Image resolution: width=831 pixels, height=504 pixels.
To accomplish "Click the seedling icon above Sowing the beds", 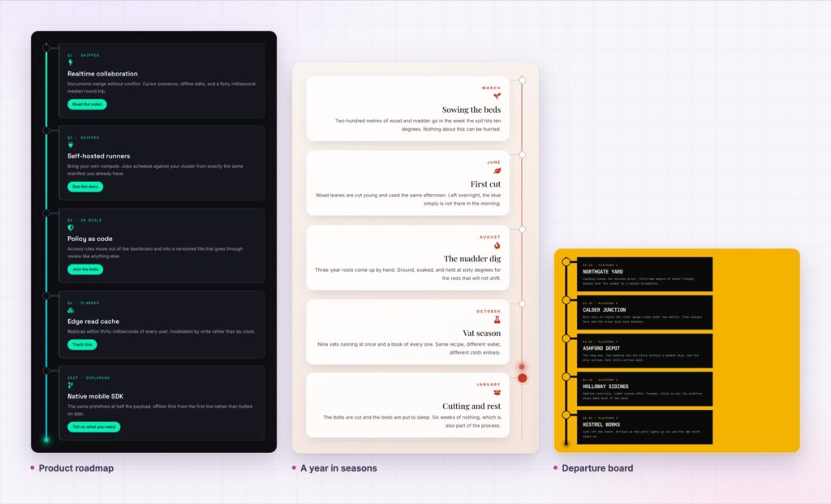I will tap(497, 96).
